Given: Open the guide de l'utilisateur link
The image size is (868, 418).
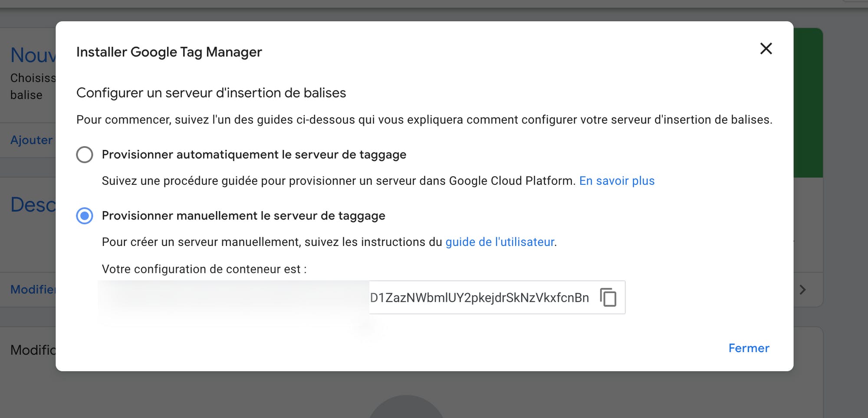Looking at the screenshot, I should click(x=500, y=242).
